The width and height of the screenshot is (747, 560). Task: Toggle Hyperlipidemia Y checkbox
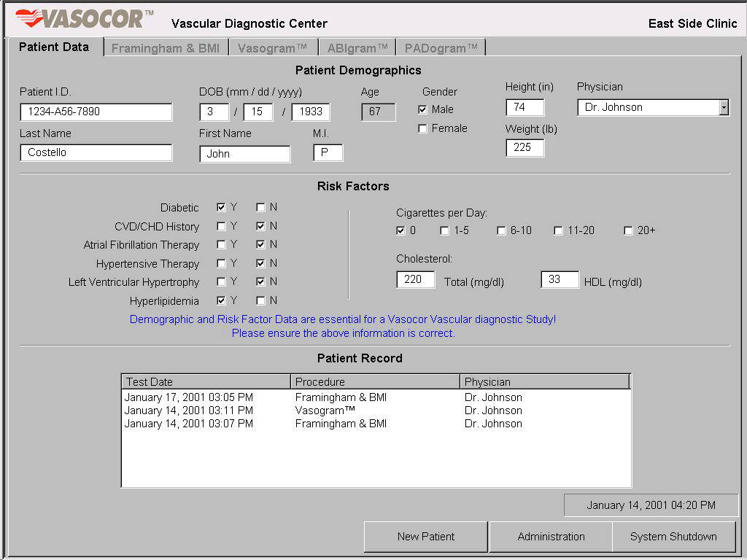(x=220, y=300)
